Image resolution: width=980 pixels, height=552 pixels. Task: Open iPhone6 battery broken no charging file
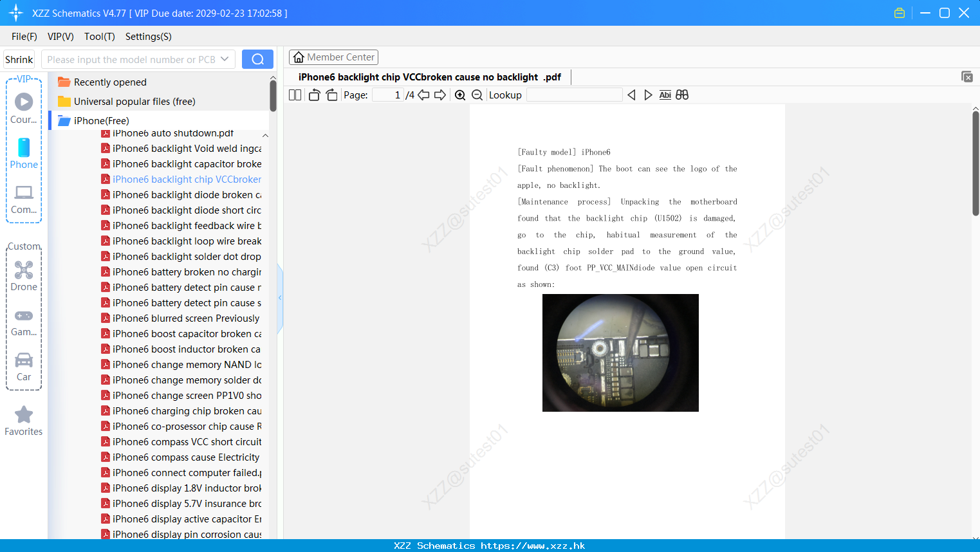click(181, 272)
